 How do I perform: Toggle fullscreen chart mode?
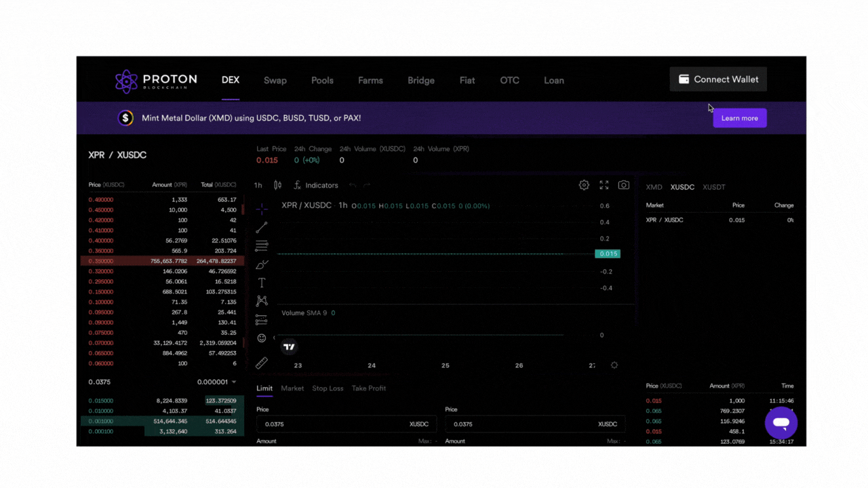pos(604,185)
